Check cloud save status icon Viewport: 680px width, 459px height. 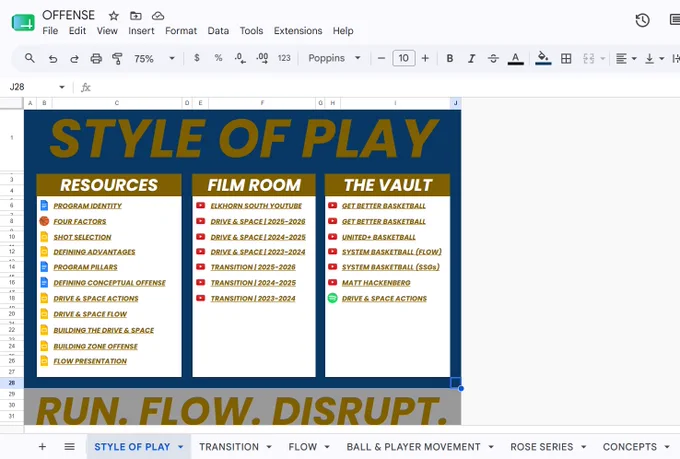(x=158, y=16)
